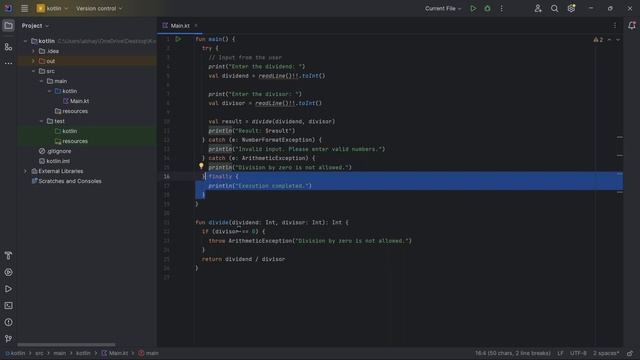The width and height of the screenshot is (640, 360).
Task: Click 2 spaces indent status
Action: 606,353
